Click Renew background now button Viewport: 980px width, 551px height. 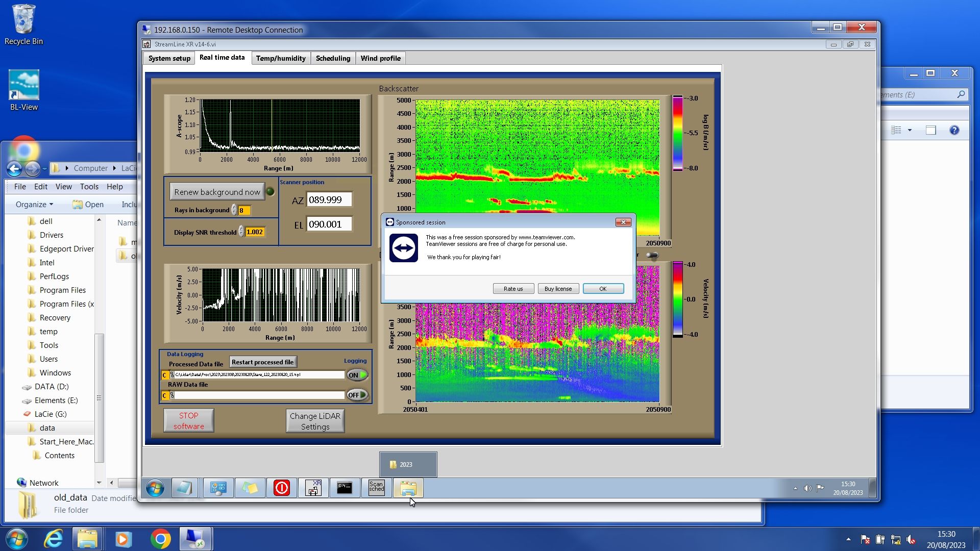coord(217,192)
